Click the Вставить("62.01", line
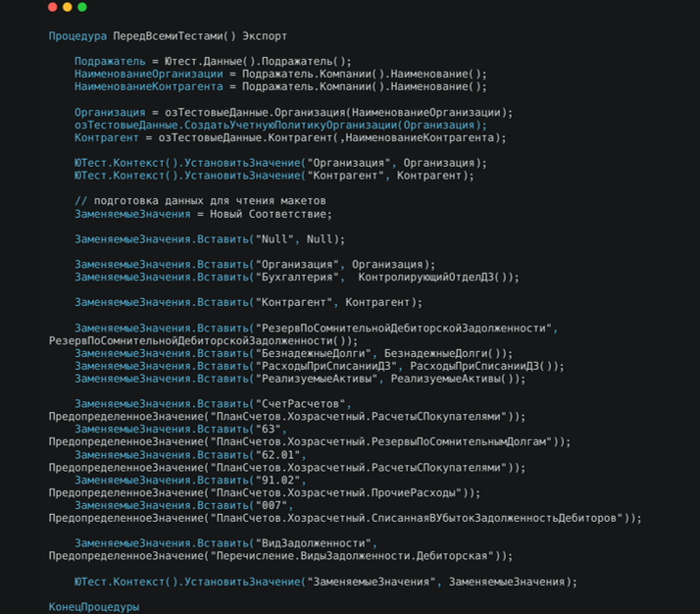This screenshot has width=700, height=614. [190, 455]
